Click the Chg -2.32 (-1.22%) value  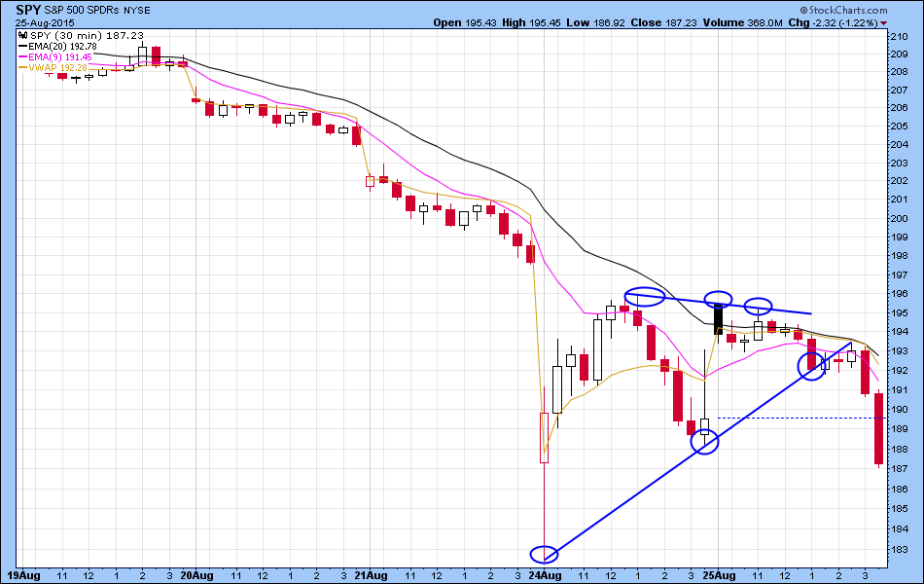click(833, 23)
